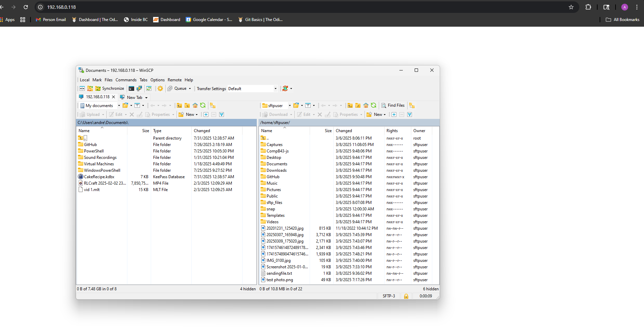The image size is (644, 333).
Task: Sort local panel by Type column
Action: 171,131
